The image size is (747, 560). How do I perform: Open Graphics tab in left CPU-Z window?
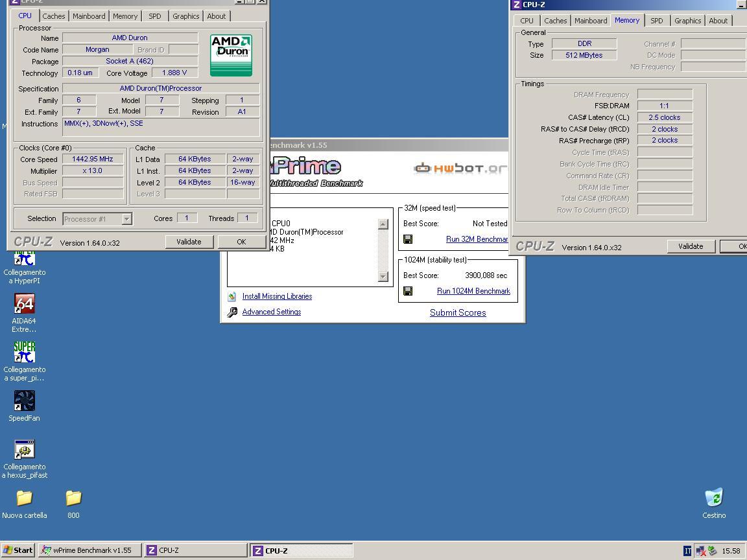(x=186, y=16)
